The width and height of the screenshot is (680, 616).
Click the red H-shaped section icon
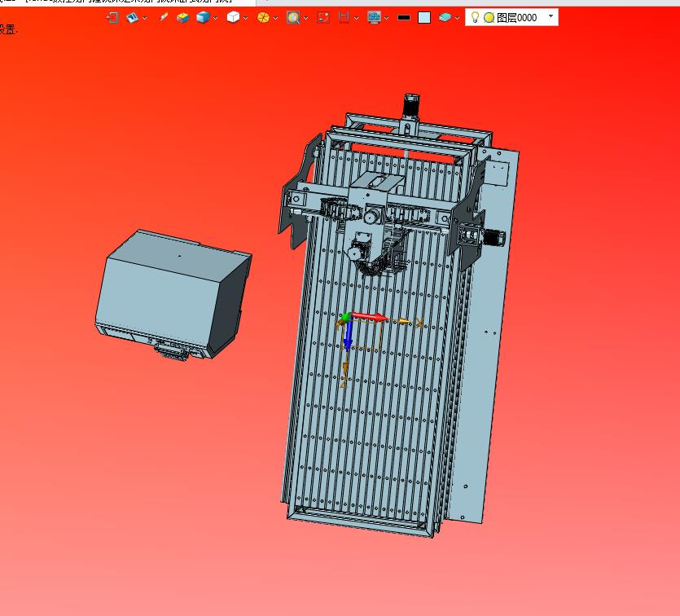tap(344, 17)
